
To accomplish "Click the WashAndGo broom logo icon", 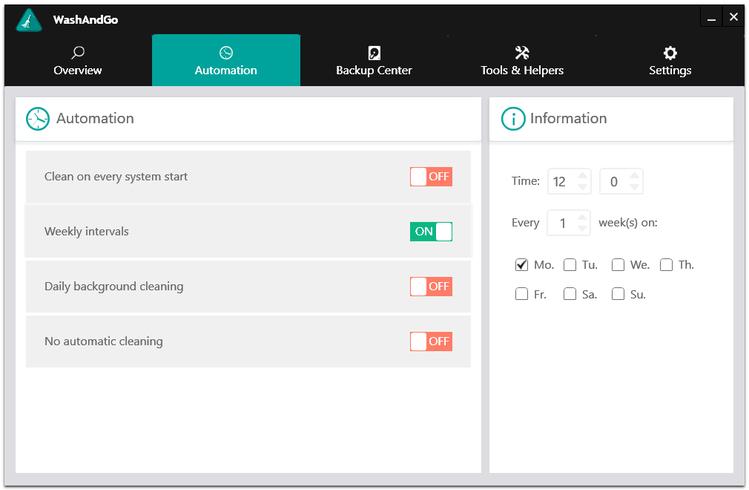I will point(29,20).
